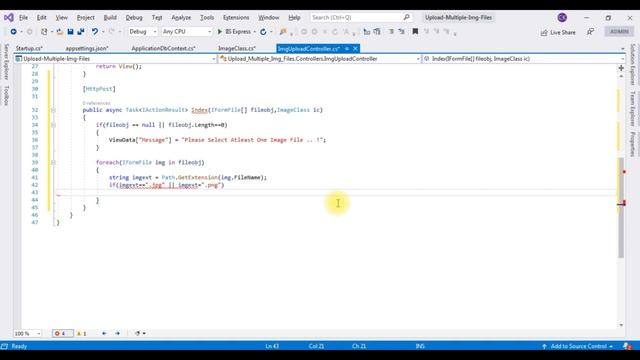Screen dimensions: 640x360
Task: Open the Project menu
Action: click(x=86, y=18)
